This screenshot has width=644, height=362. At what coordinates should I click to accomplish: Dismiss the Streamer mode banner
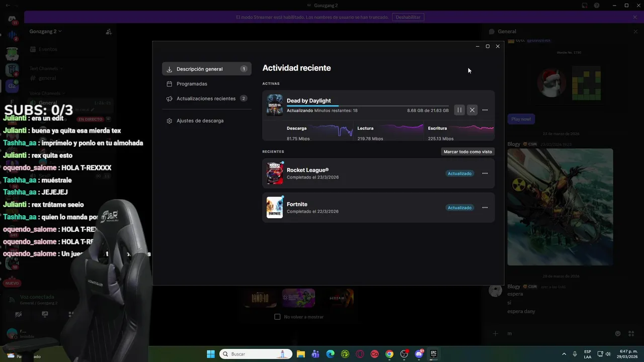click(635, 17)
